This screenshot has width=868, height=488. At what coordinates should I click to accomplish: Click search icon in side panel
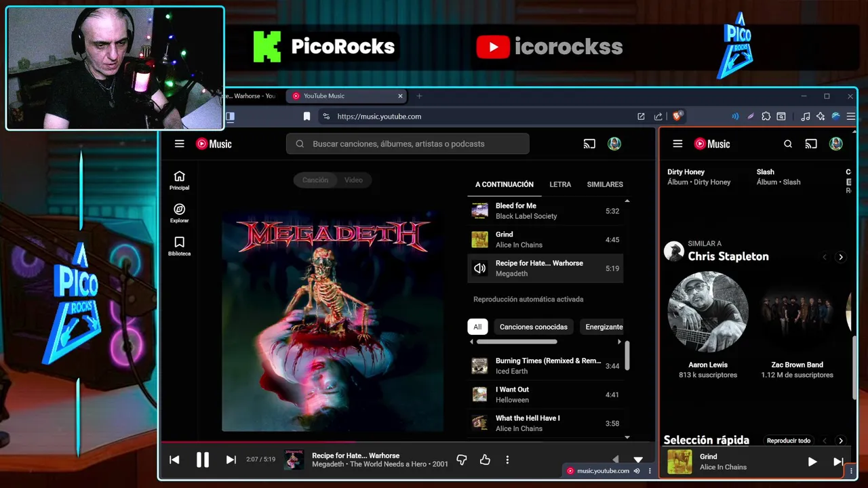pyautogui.click(x=788, y=144)
